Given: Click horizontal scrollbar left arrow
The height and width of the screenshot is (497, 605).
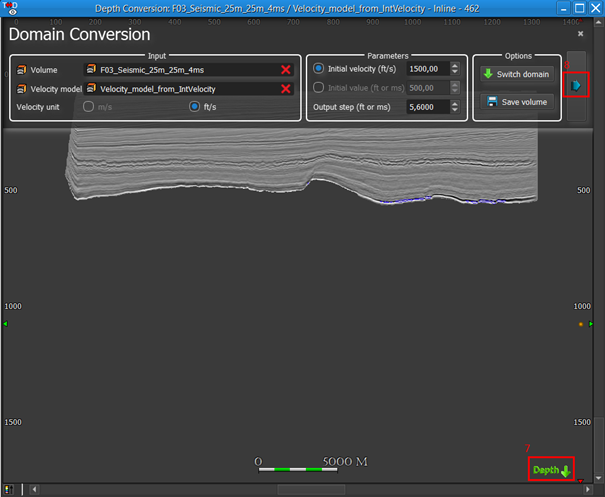Looking at the screenshot, I should tap(34, 489).
